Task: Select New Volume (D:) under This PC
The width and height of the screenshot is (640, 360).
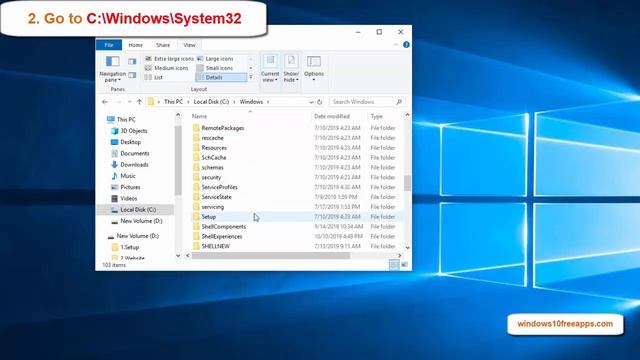Action: click(136, 221)
